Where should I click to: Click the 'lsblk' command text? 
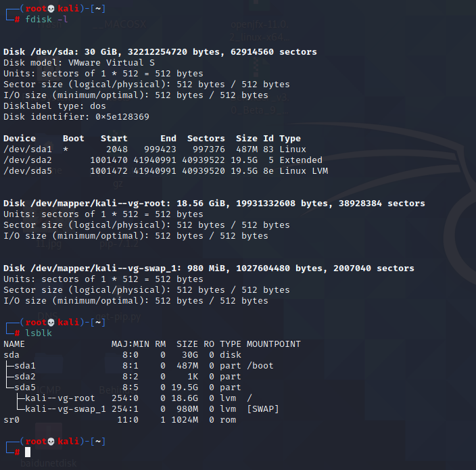[39, 333]
